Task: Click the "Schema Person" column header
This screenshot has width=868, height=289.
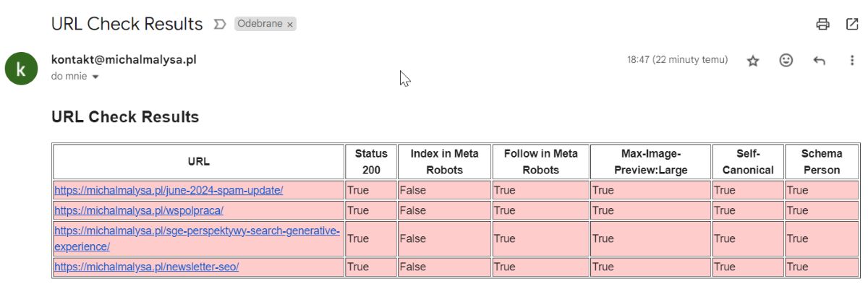Action: (x=821, y=162)
